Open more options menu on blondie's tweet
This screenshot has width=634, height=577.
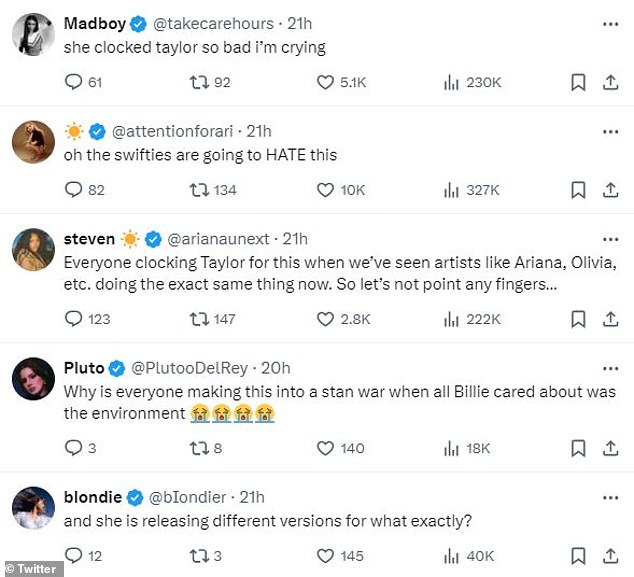[611, 498]
